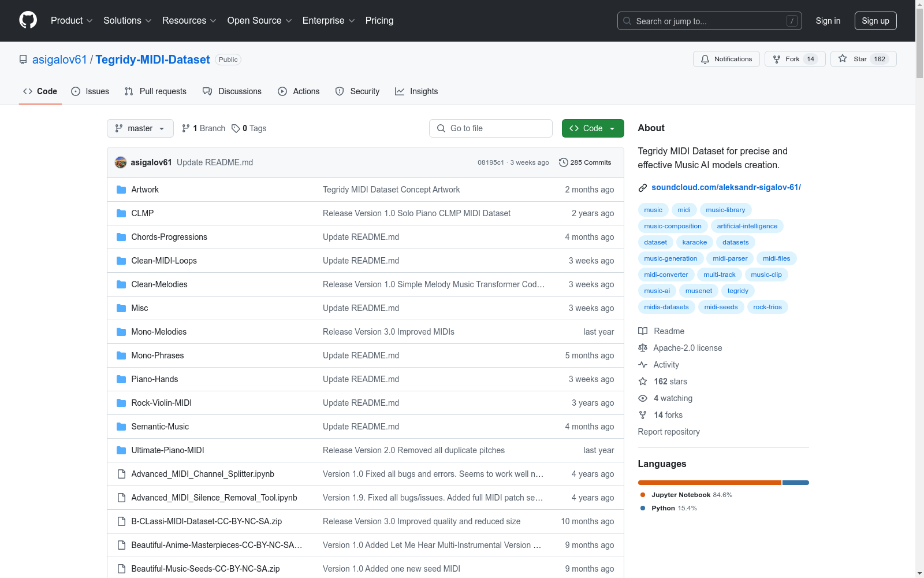Expand the Open Source dropdown

(260, 21)
